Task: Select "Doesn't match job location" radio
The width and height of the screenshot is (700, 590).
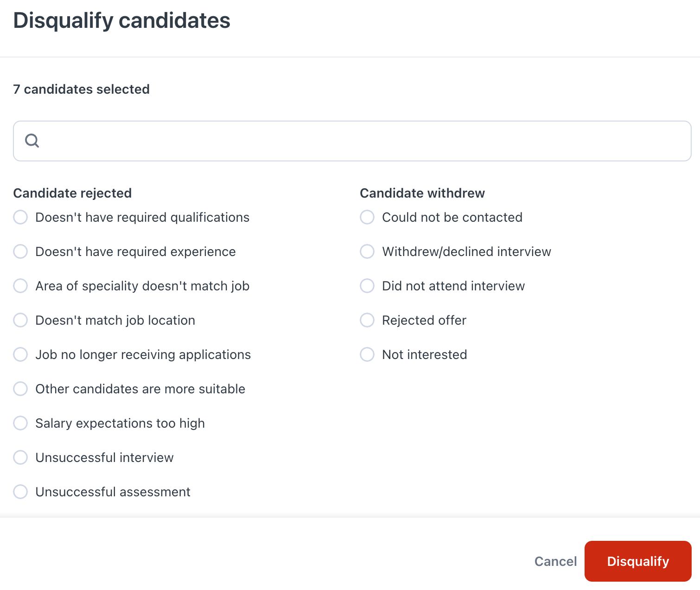Action: click(x=20, y=320)
